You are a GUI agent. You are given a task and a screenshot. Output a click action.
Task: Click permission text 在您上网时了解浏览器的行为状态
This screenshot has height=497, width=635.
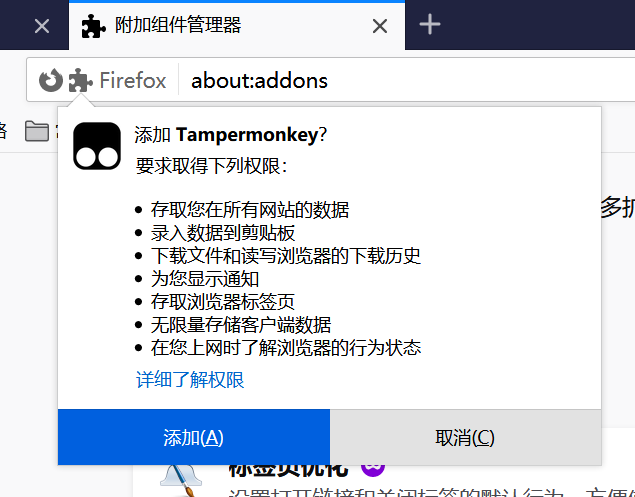pos(286,348)
